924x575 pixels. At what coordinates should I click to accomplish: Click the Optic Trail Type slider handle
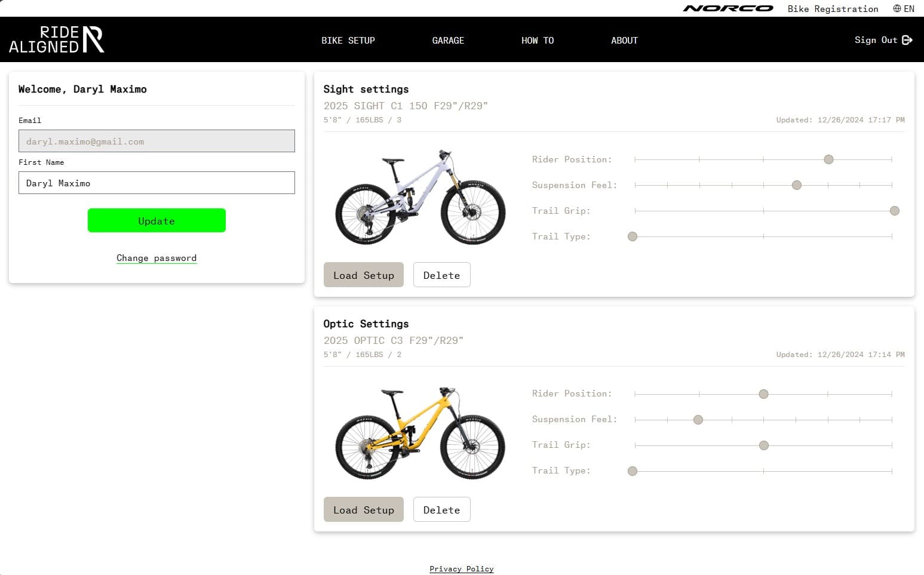click(x=633, y=471)
